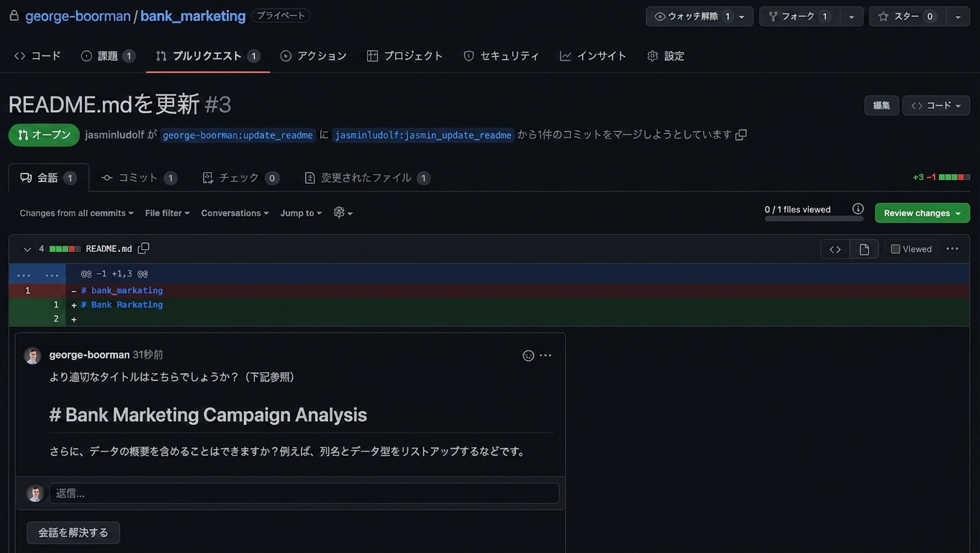Click the スター button
Viewport: 980px width, 553px height.
pyautogui.click(x=907, y=17)
